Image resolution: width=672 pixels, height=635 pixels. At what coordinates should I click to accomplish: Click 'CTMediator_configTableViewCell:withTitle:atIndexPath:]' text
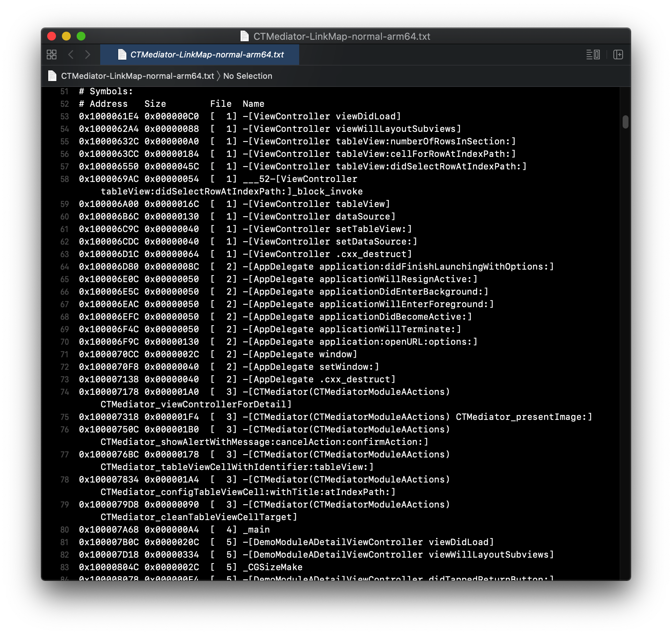(248, 492)
